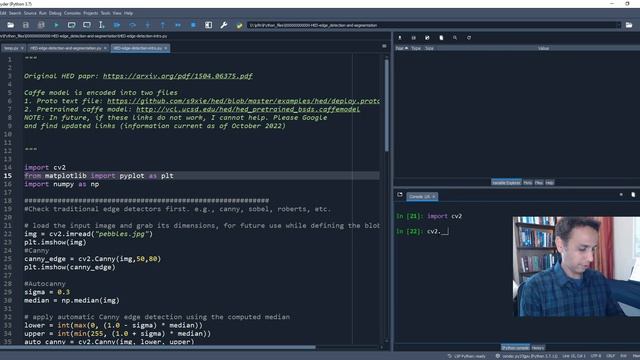This screenshot has height=360, width=640.
Task: Open the View menu
Action: coord(117,13)
